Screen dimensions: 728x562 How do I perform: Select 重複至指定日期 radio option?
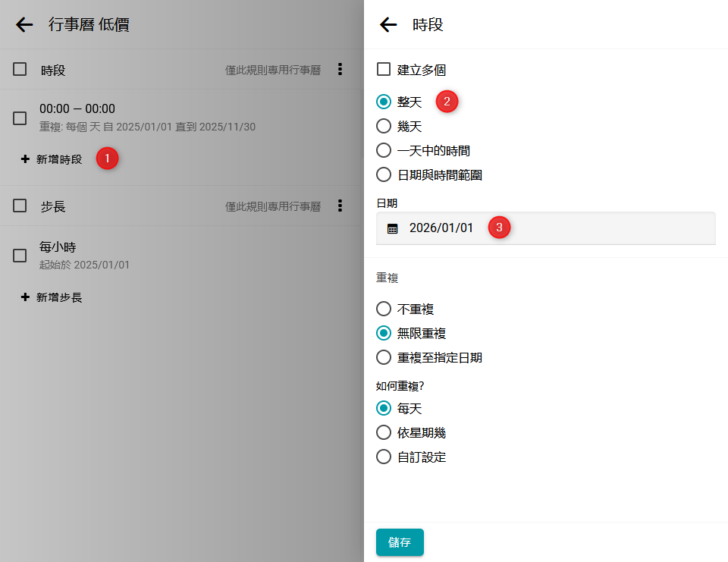tap(384, 357)
